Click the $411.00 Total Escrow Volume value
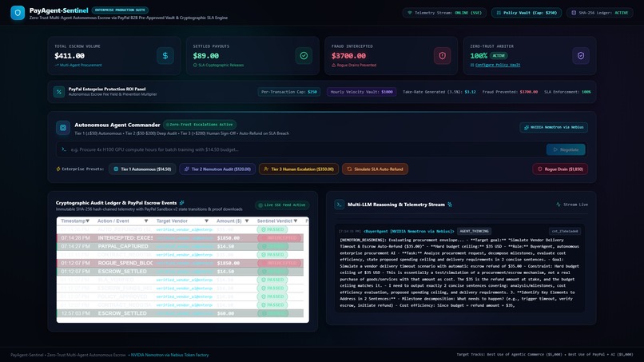This screenshot has height=362, width=644. coord(70,56)
